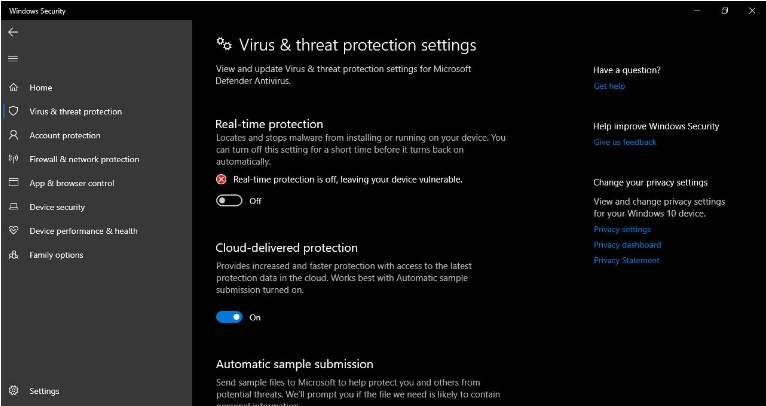Open the Settings gear in sidebar

(x=14, y=390)
